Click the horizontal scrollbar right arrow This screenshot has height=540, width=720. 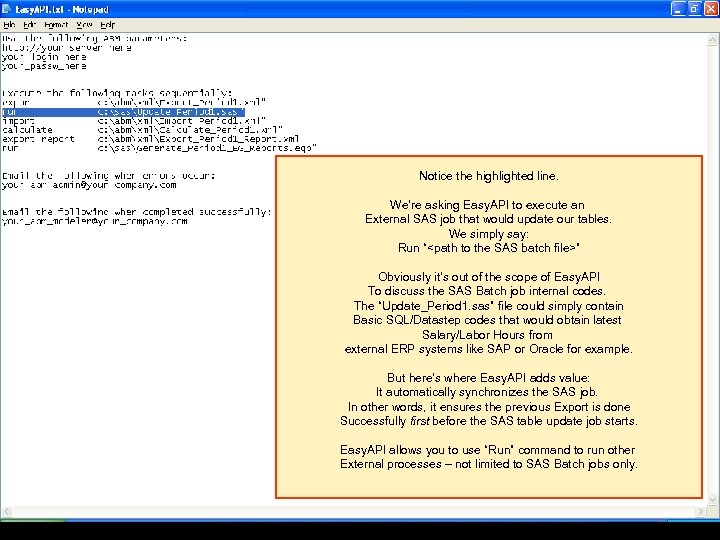click(x=700, y=512)
